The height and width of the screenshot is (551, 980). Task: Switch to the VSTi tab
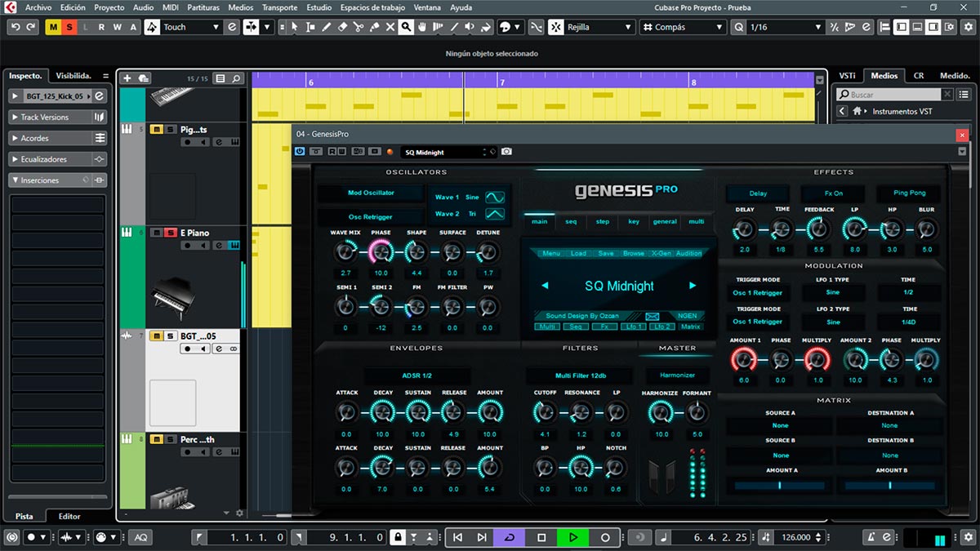coord(847,76)
